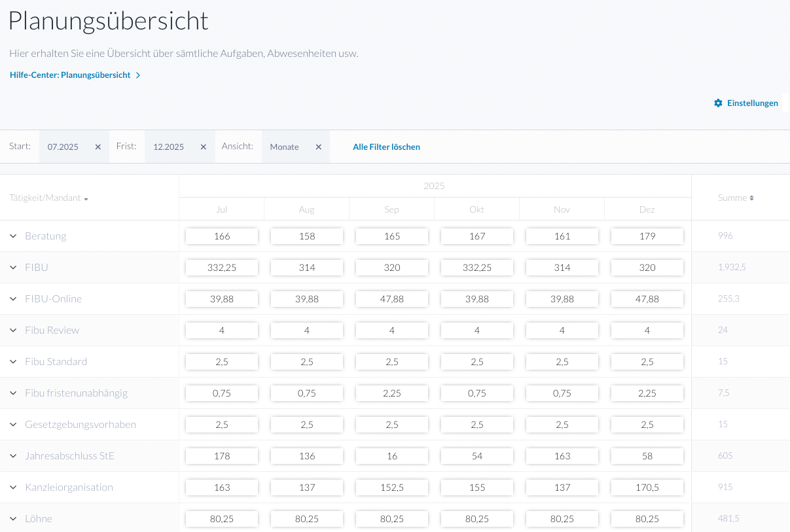
Task: Expand the Löhne row
Action: 13,519
